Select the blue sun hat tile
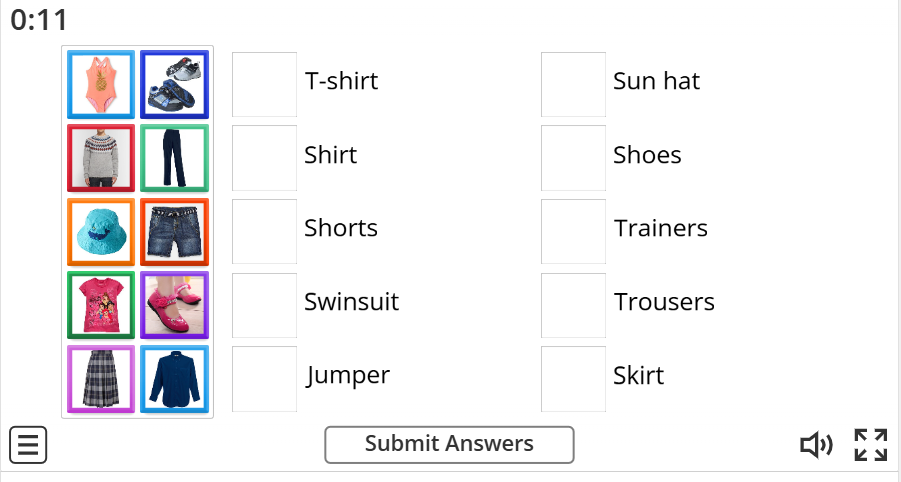This screenshot has width=901, height=482. pyautogui.click(x=101, y=232)
